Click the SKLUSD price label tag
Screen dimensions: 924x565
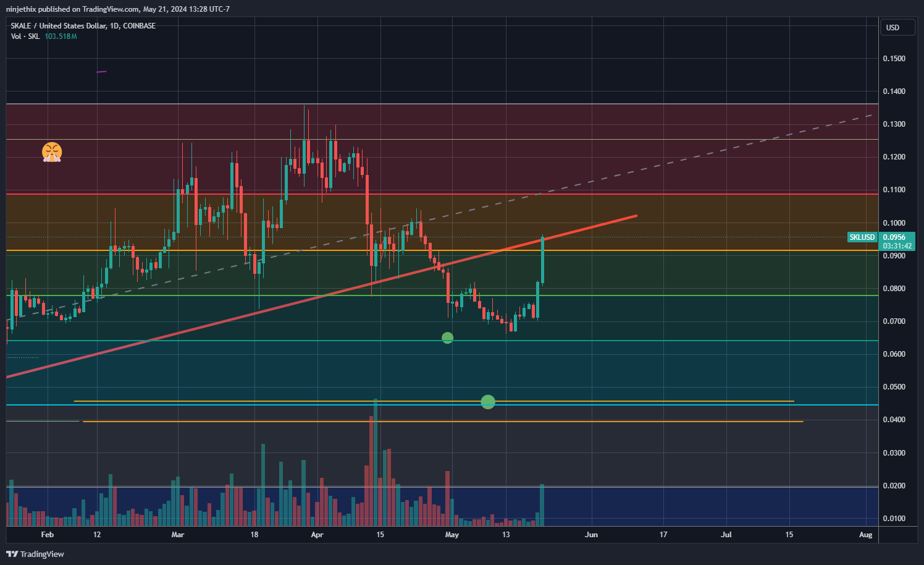[862, 237]
